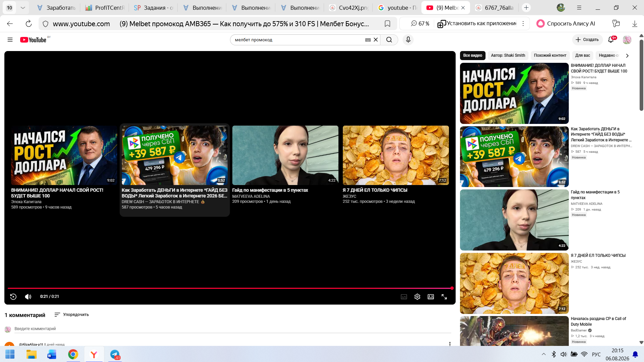Go back with the browser back arrow
Screen dimensions: 644x362
pyautogui.click(x=10, y=24)
